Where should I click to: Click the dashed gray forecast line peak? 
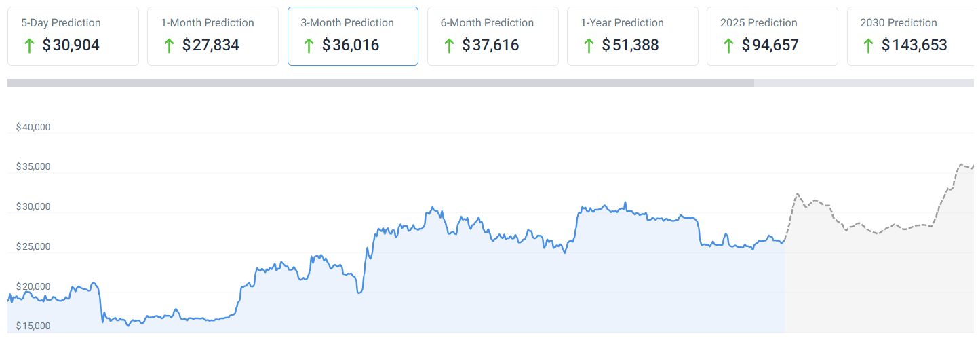click(x=962, y=164)
